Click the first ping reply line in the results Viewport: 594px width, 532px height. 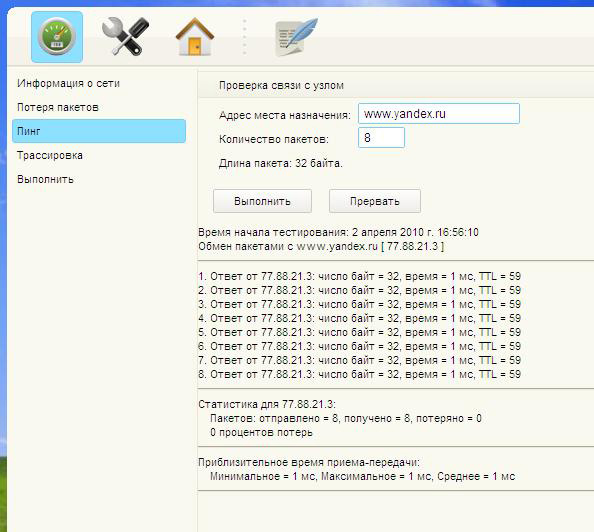(x=360, y=276)
